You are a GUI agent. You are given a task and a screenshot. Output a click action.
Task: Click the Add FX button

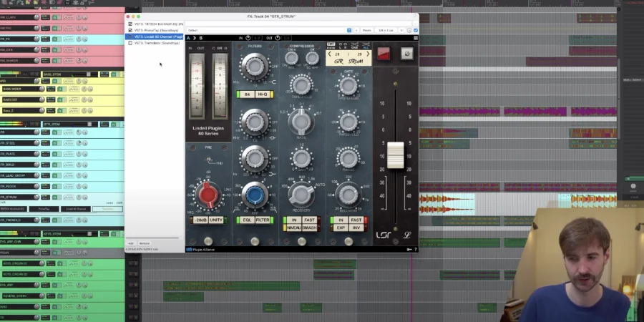(131, 243)
